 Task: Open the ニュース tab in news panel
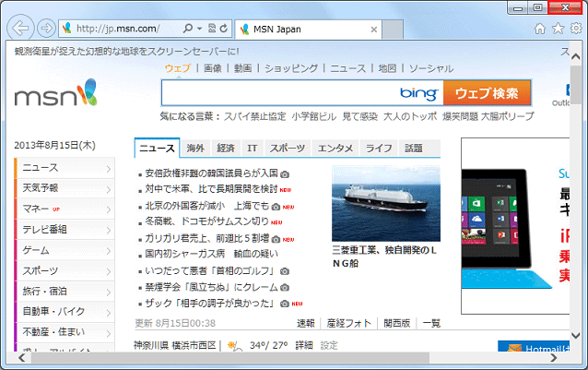click(x=157, y=149)
